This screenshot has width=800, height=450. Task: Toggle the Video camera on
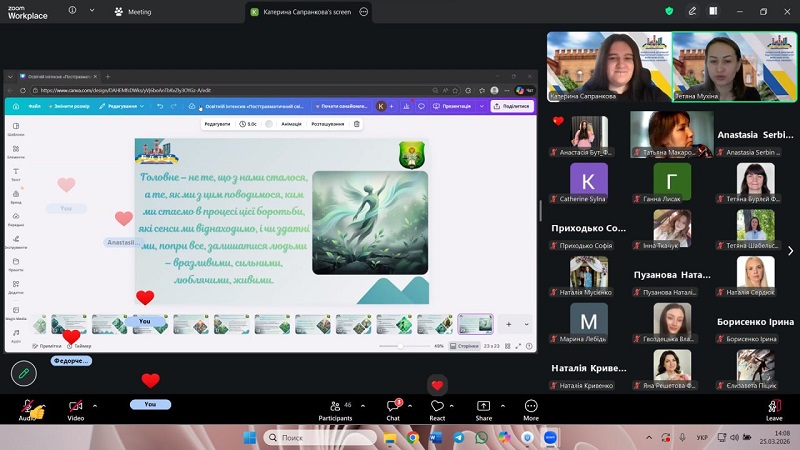pyautogui.click(x=75, y=408)
